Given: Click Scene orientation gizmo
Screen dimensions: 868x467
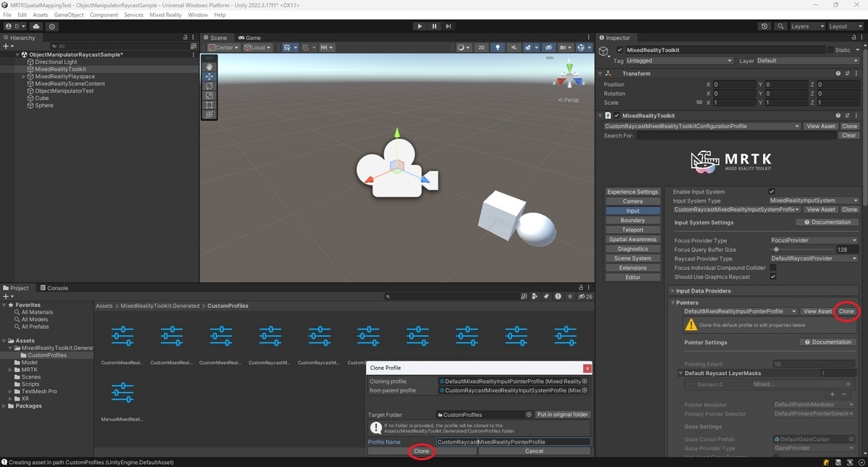Looking at the screenshot, I should [x=569, y=76].
